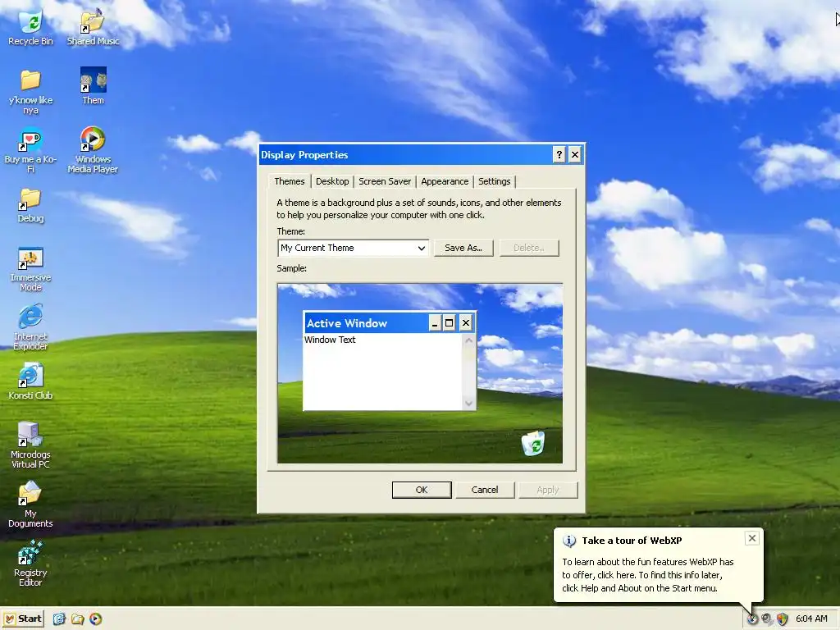Open the Buy me a Ko-Fi shortcut
Image resolution: width=840 pixels, height=630 pixels.
click(30, 151)
